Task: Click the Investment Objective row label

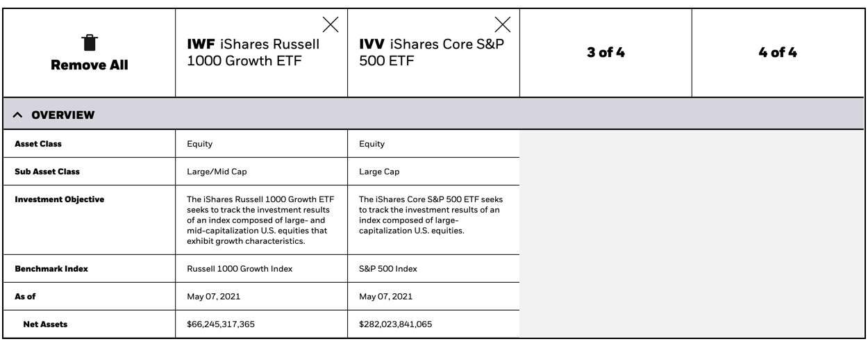Action: (59, 199)
